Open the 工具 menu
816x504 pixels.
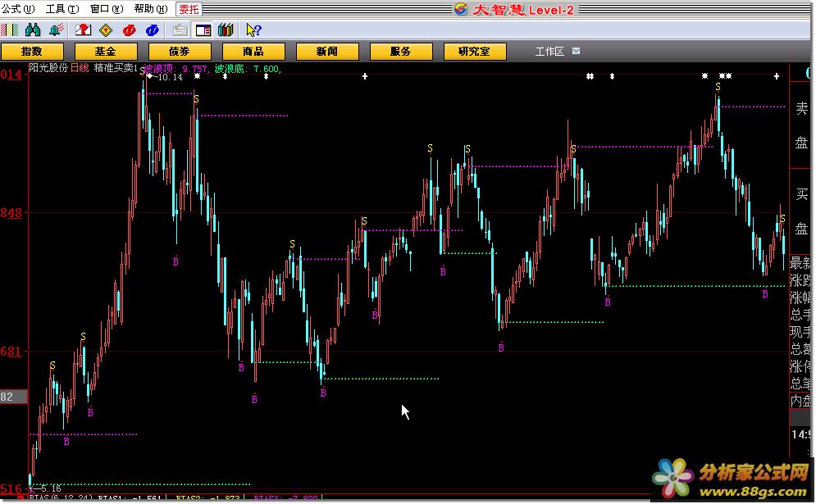(x=62, y=9)
